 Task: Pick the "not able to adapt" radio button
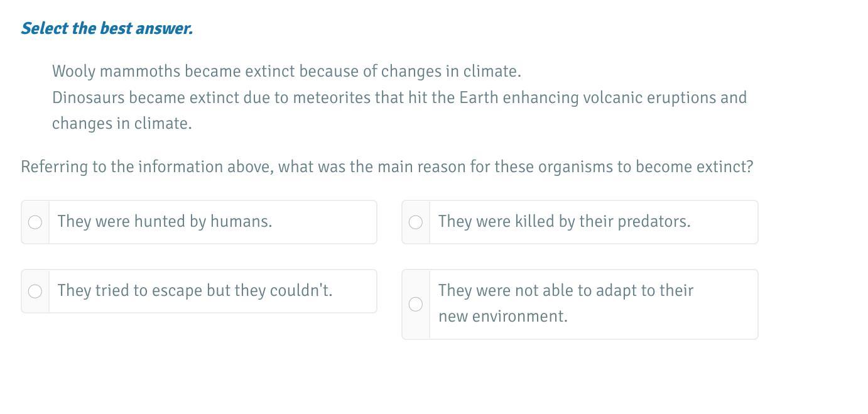[416, 305]
